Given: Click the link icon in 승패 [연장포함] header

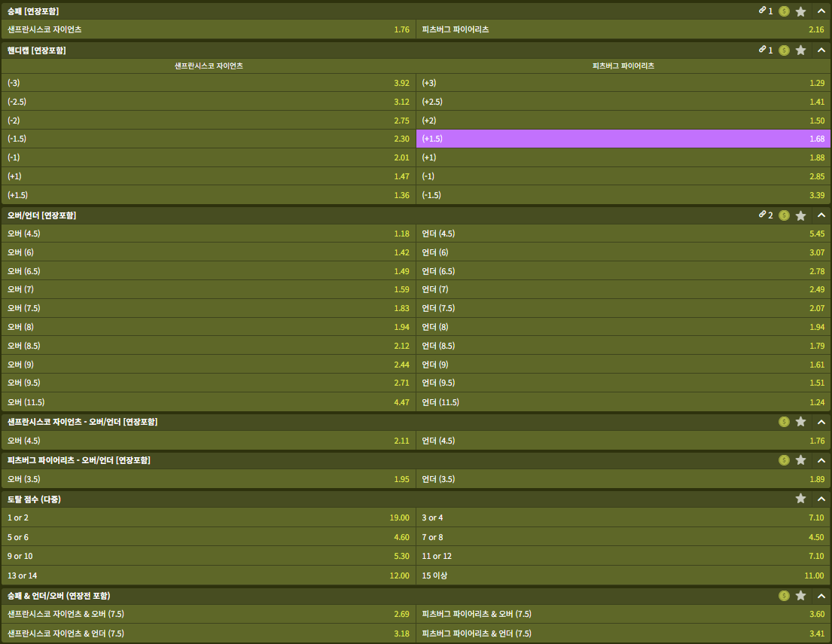Looking at the screenshot, I should click(763, 10).
